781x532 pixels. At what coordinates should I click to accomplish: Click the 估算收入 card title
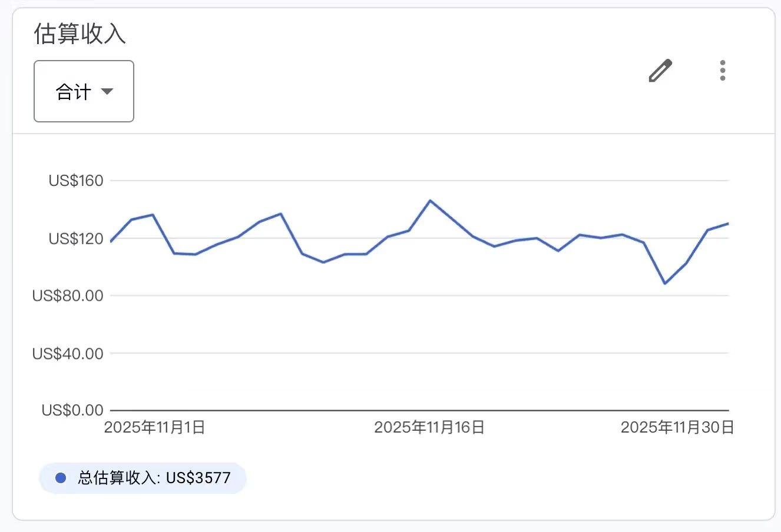point(79,34)
